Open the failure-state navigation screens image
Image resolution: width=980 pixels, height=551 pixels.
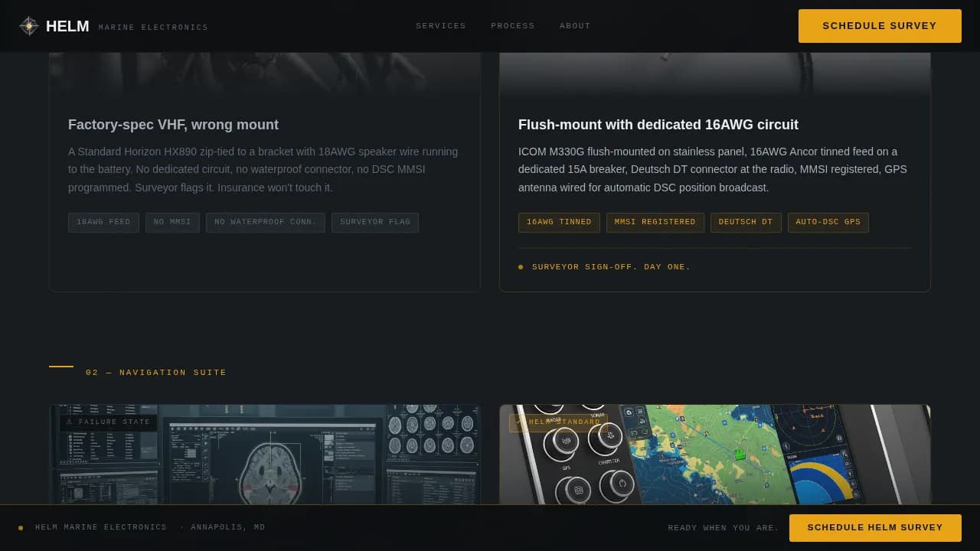265,455
